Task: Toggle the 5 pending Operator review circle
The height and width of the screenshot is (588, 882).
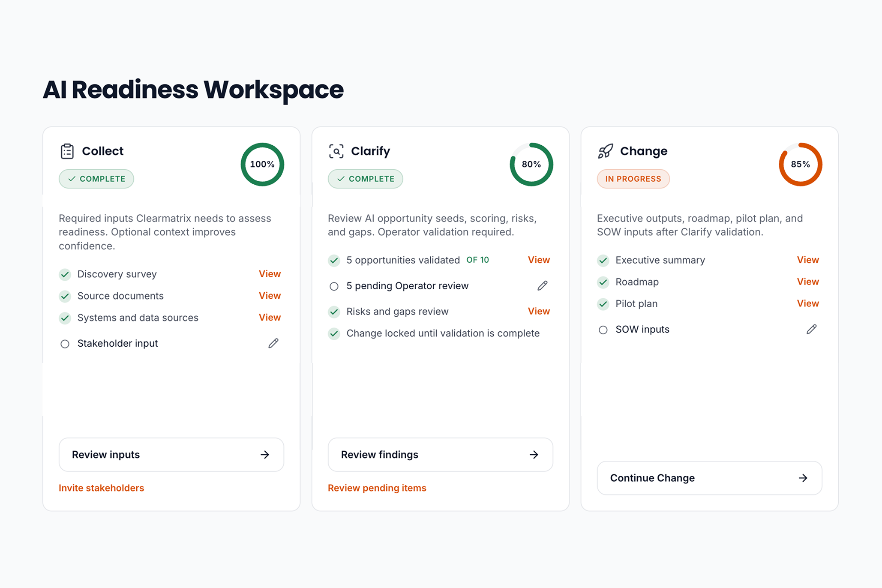Action: [334, 286]
